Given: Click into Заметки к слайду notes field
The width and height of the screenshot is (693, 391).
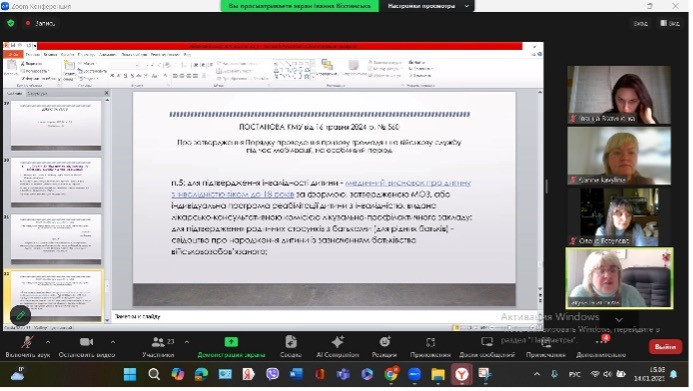Looking at the screenshot, I should pyautogui.click(x=326, y=317).
